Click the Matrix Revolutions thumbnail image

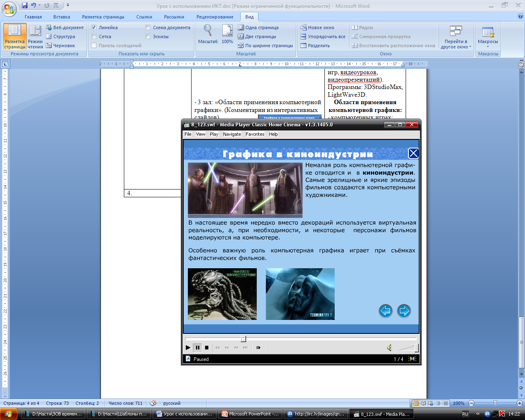(222, 294)
